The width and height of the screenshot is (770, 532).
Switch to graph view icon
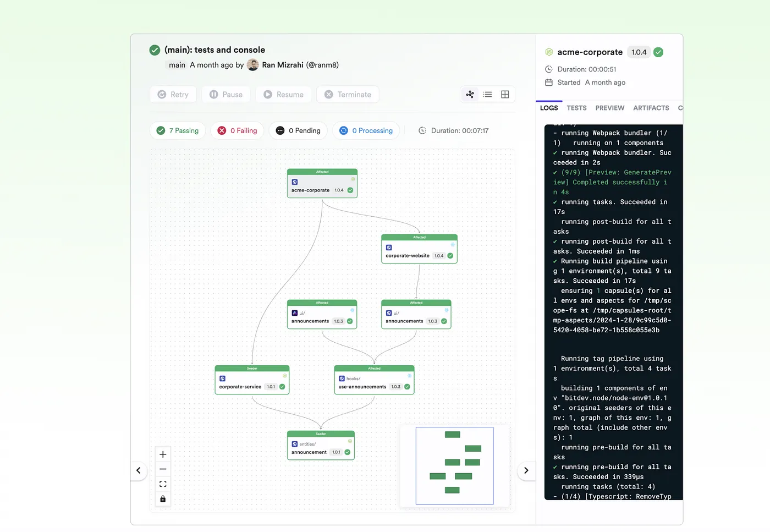coord(470,95)
